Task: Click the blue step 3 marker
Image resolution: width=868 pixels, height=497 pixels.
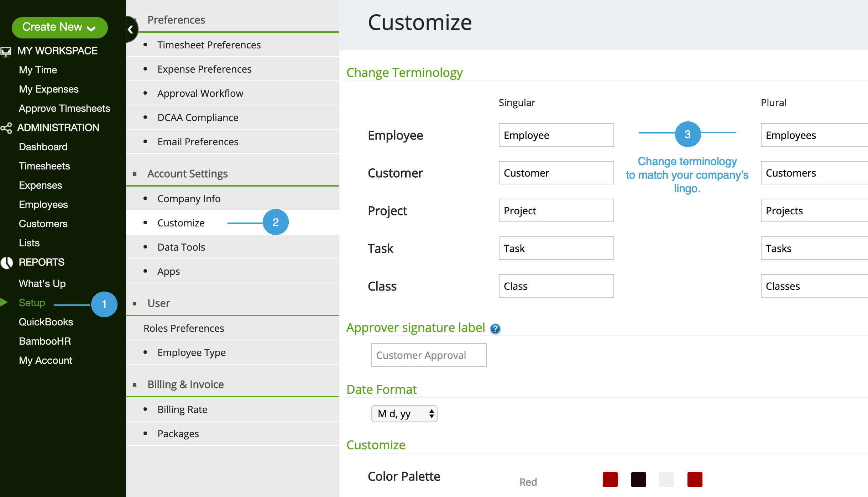Action: click(x=687, y=134)
